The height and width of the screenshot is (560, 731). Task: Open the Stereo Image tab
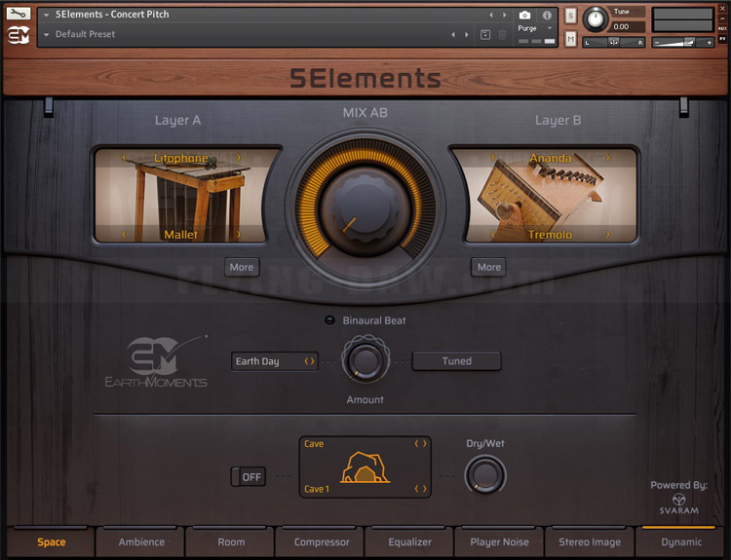(x=590, y=541)
